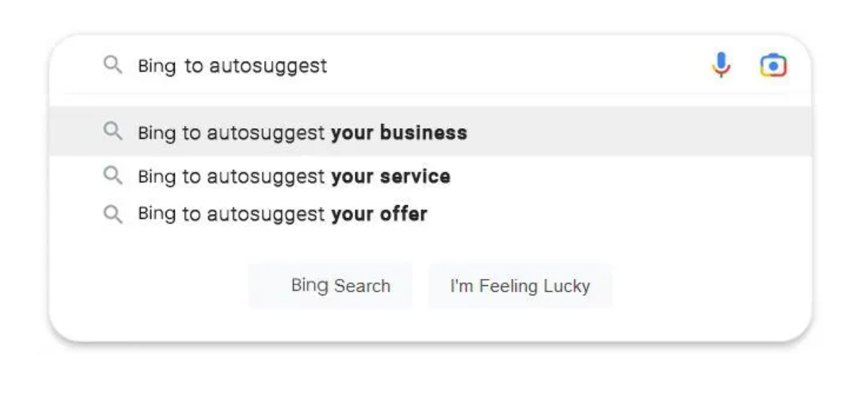
Task: Click the magnifier icon beside 'your service' suggestion
Action: 113,176
